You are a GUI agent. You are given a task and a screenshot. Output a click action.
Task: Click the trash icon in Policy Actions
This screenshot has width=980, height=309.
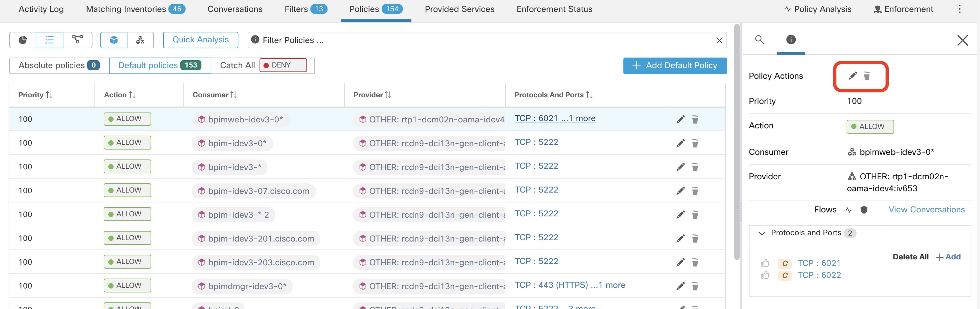867,76
